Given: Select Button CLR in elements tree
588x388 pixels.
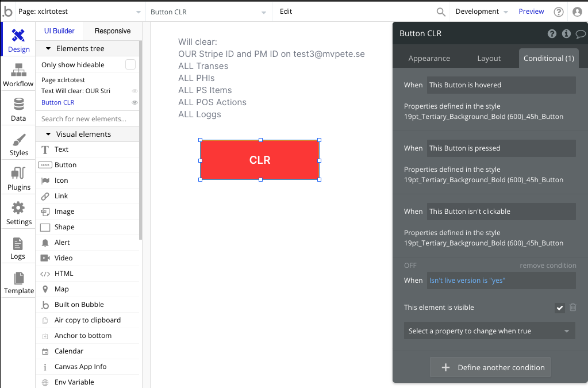Looking at the screenshot, I should pos(57,102).
